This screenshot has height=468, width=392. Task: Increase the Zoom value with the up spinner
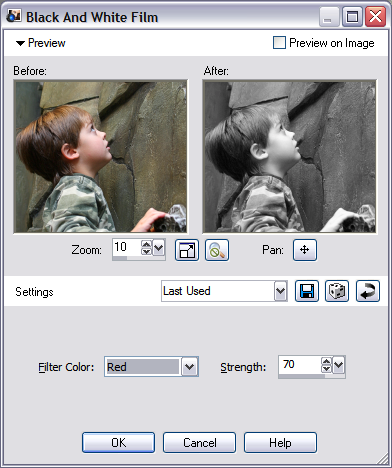pos(146,244)
